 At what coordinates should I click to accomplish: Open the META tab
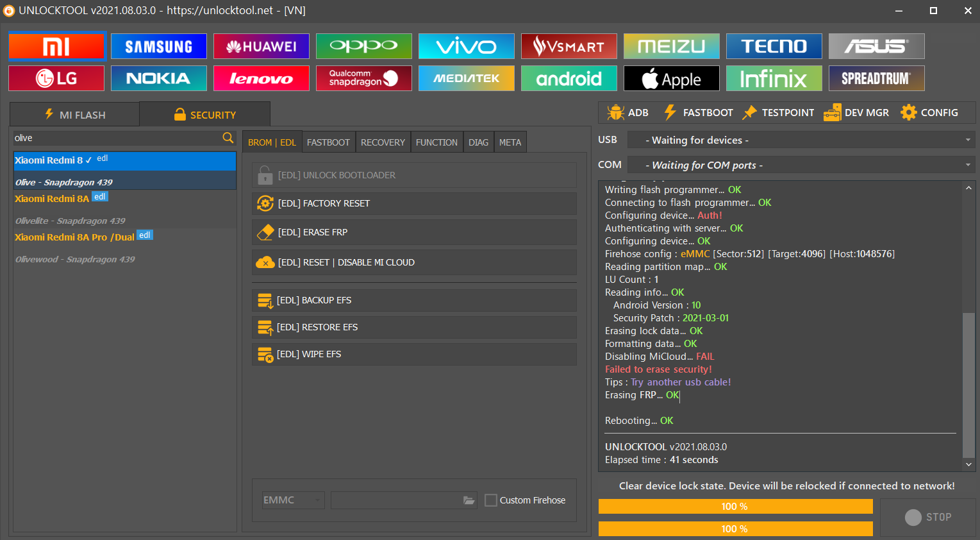click(510, 142)
